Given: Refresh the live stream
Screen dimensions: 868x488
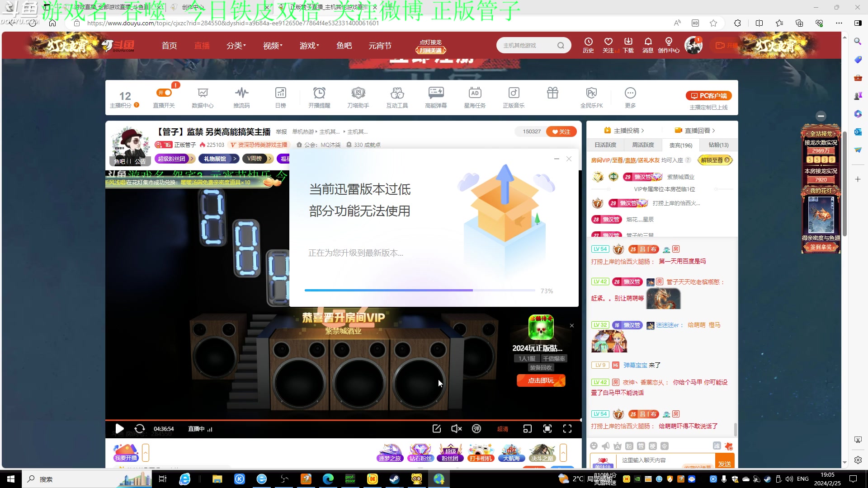Looking at the screenshot, I should pos(140,428).
